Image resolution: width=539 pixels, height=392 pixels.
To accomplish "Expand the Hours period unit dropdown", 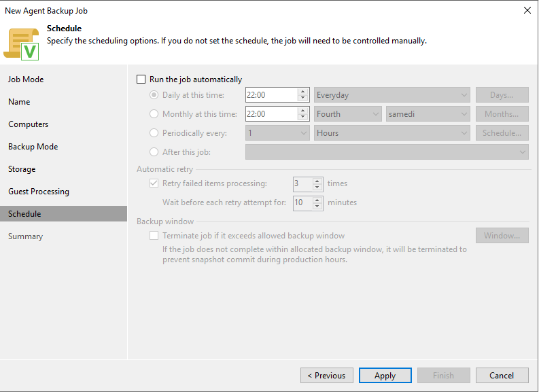I will [392, 133].
